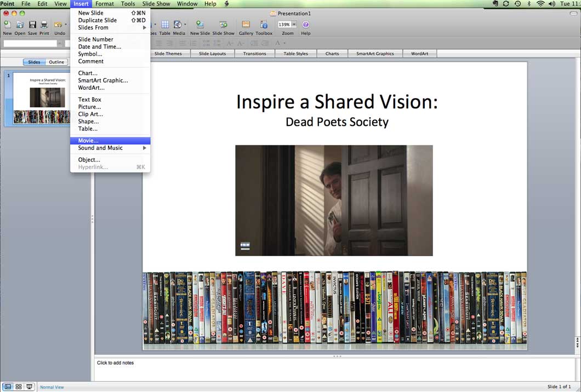Open the SmartArt Graphics gallery tab
The height and width of the screenshot is (392, 581).
tap(375, 54)
